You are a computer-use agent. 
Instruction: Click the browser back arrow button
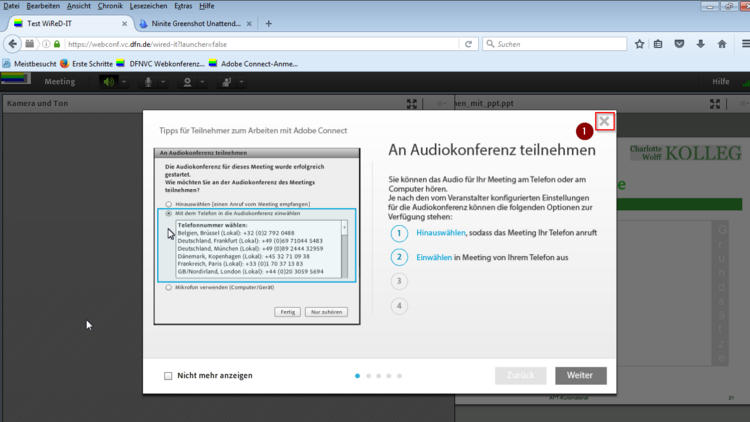pos(12,44)
